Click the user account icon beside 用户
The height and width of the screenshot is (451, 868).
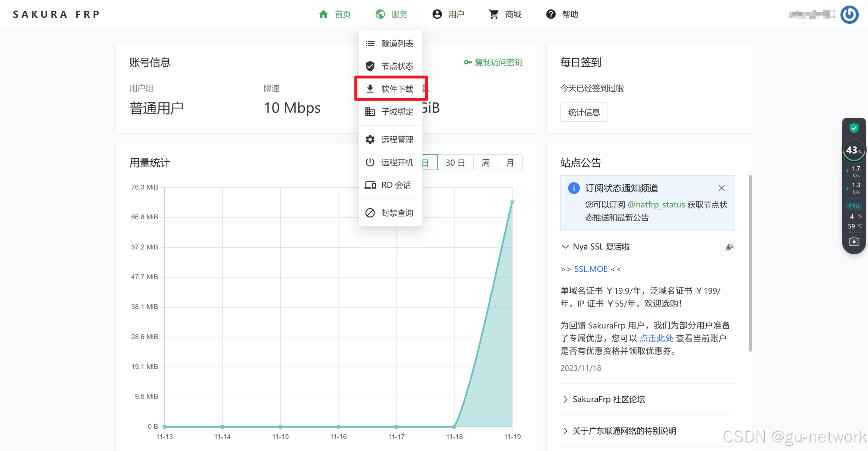[x=437, y=15]
